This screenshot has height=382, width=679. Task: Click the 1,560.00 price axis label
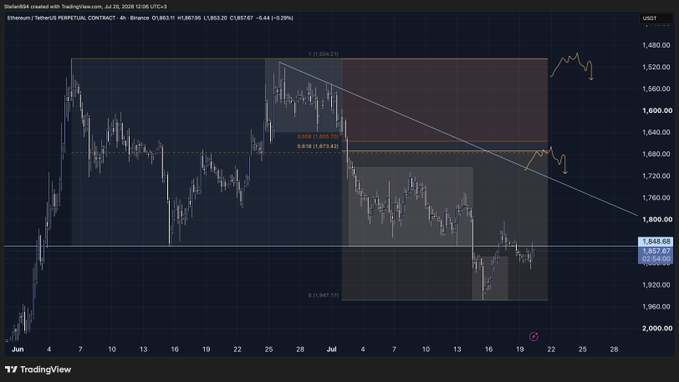point(656,88)
